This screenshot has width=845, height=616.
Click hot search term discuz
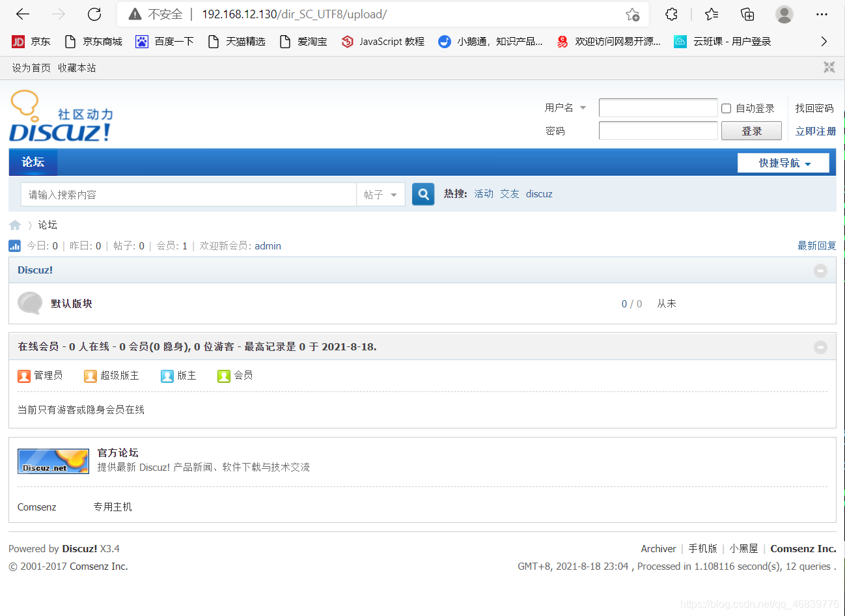click(x=539, y=194)
